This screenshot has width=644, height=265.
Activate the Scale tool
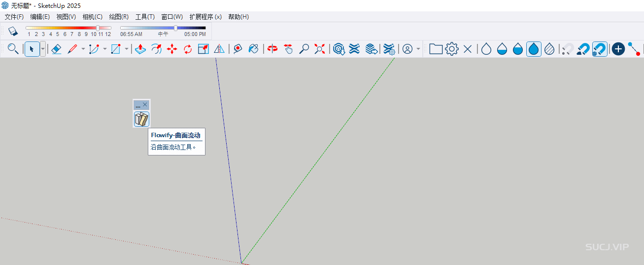point(203,49)
